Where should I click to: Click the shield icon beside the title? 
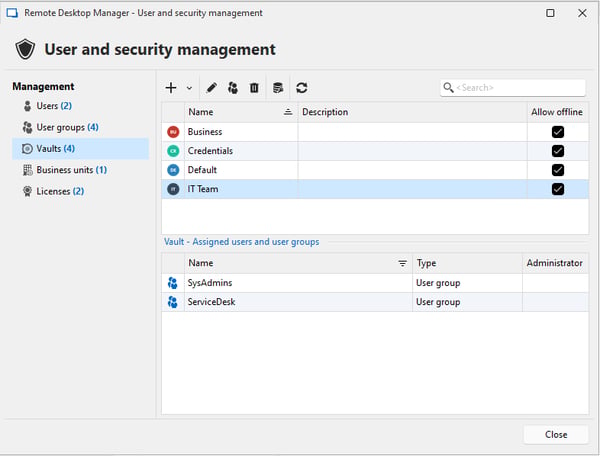[25, 49]
